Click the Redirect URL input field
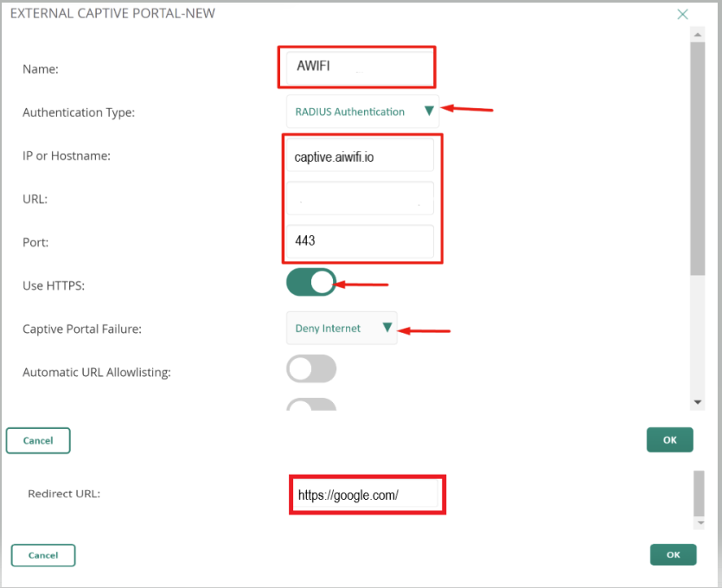 click(x=366, y=495)
